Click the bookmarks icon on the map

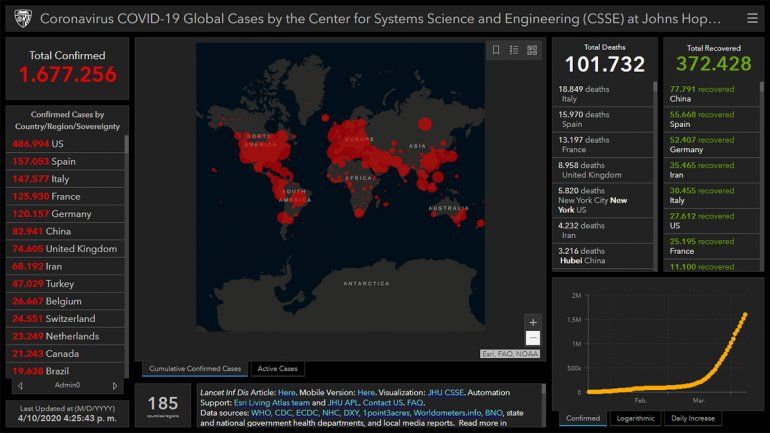tap(495, 50)
